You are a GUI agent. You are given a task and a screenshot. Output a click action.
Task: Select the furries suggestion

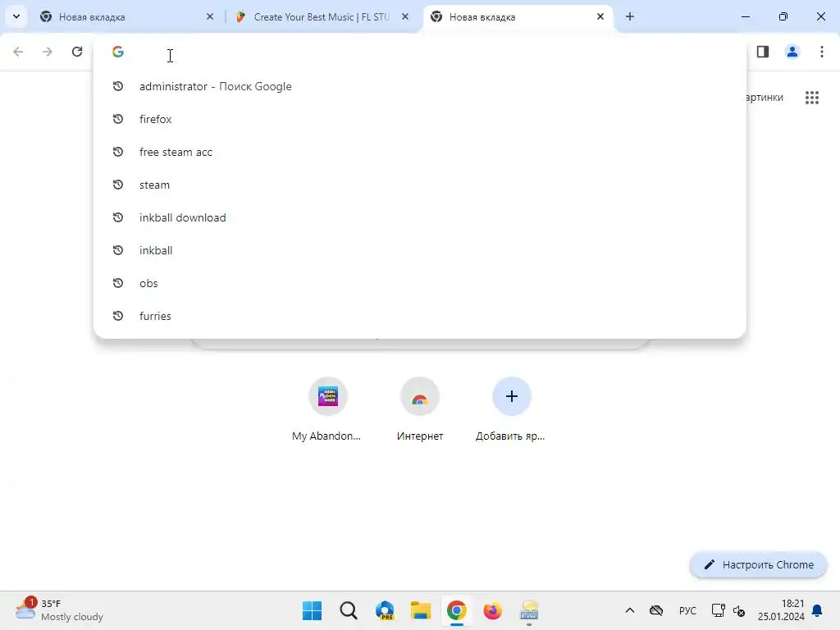(x=420, y=316)
